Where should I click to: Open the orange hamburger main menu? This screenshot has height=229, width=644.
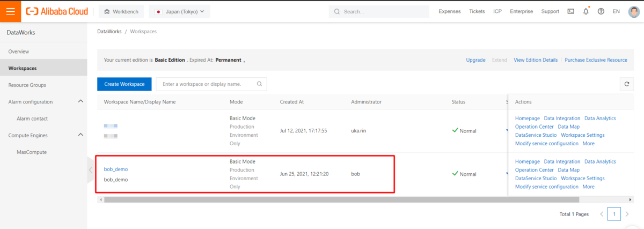pos(10,11)
